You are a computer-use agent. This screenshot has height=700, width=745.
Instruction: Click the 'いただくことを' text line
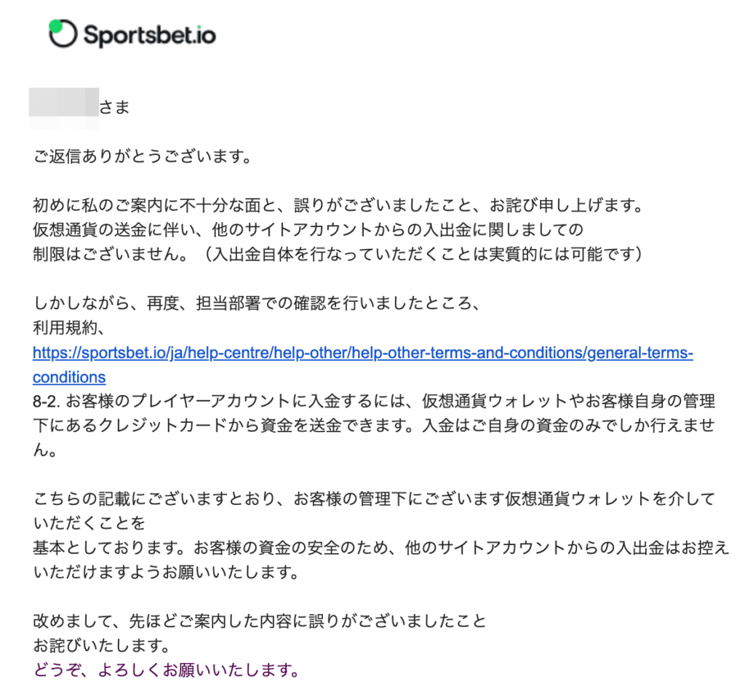(x=89, y=524)
